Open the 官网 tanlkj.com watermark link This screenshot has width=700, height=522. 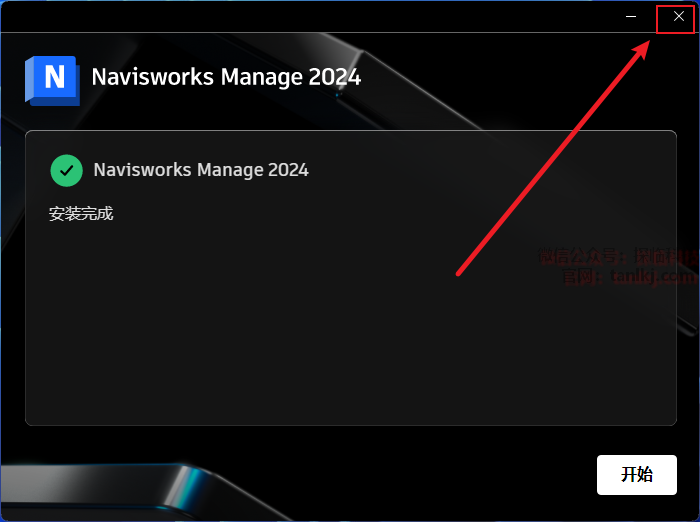[629, 276]
